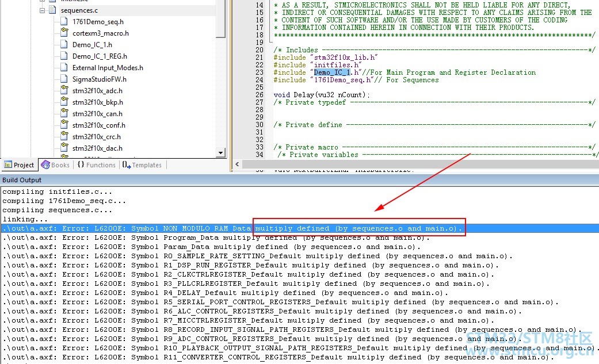Select stm32f10x_adc.h header
The width and height of the screenshot is (599, 364).
[97, 90]
